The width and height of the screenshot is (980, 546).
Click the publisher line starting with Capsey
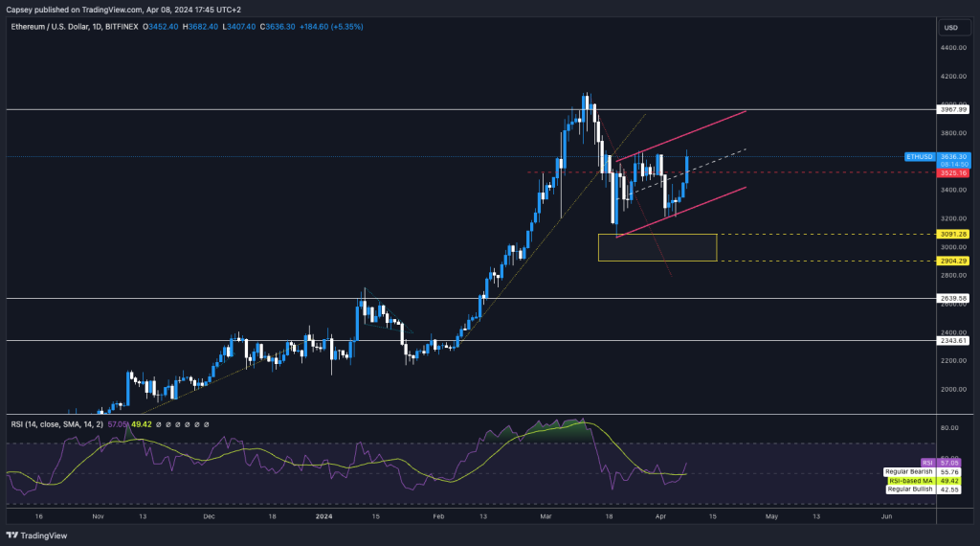tap(123, 10)
